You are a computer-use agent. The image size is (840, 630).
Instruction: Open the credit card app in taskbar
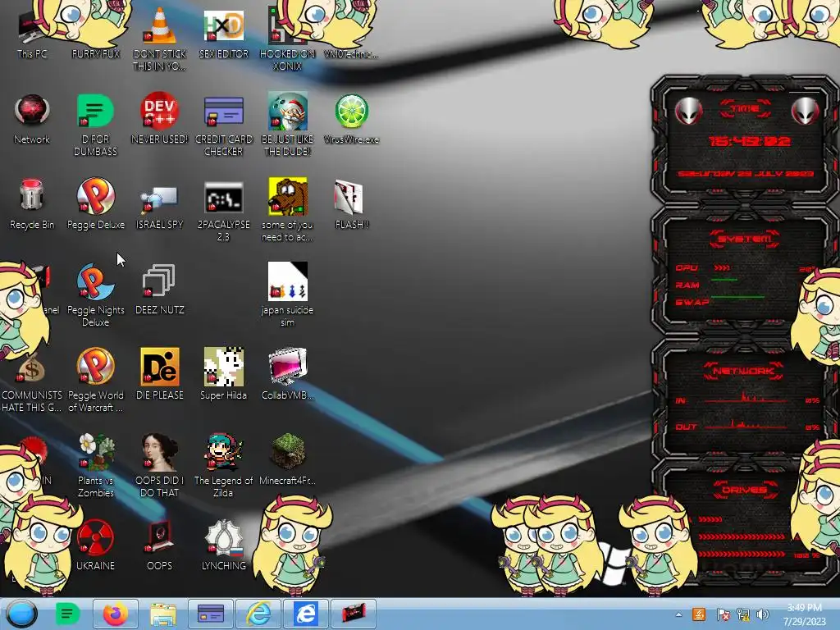click(211, 614)
